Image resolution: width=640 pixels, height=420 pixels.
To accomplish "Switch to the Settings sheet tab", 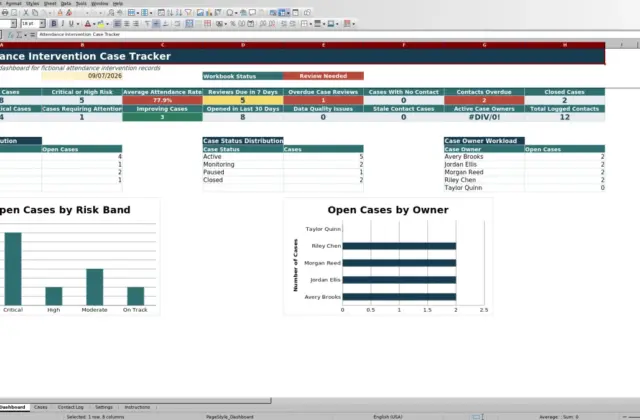I will 104,407.
